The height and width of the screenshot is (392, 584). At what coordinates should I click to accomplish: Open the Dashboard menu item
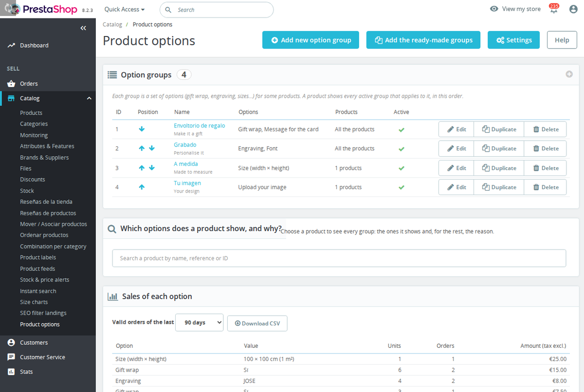pos(34,45)
